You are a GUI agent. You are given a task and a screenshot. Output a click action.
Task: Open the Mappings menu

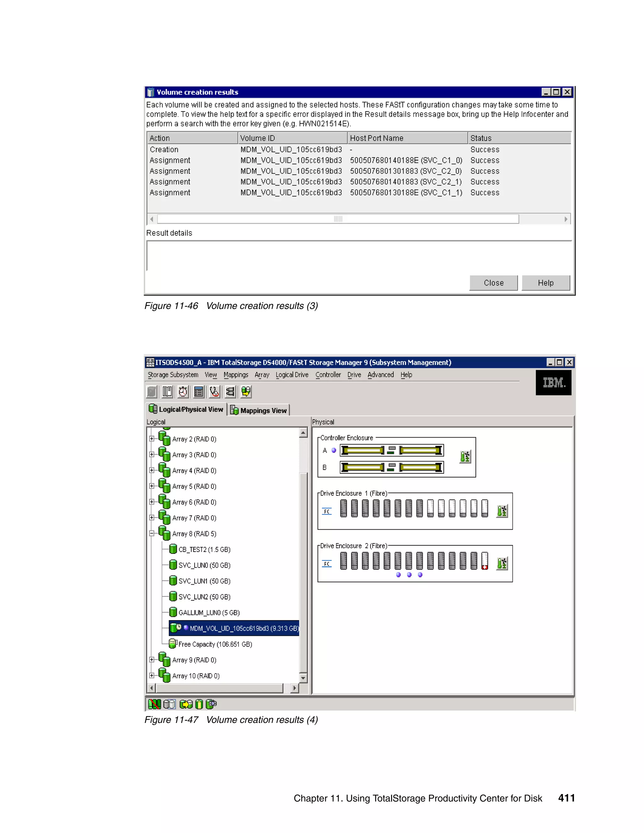click(x=236, y=375)
